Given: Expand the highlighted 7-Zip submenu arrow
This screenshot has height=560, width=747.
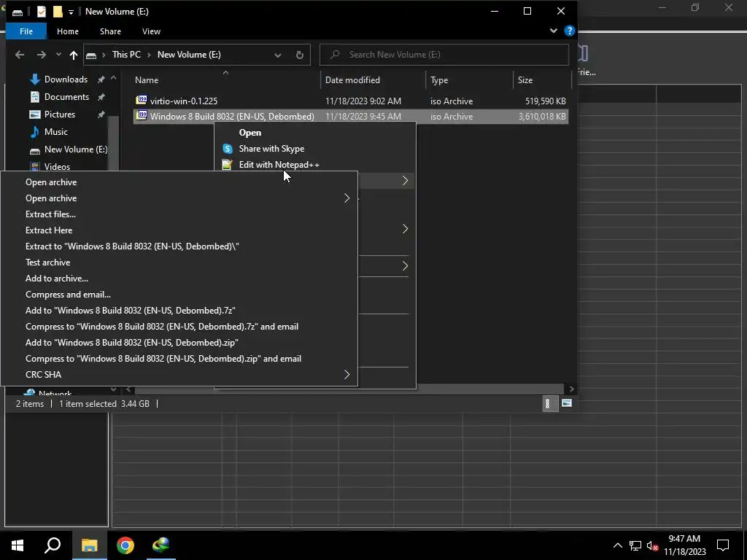Looking at the screenshot, I should pos(405,181).
